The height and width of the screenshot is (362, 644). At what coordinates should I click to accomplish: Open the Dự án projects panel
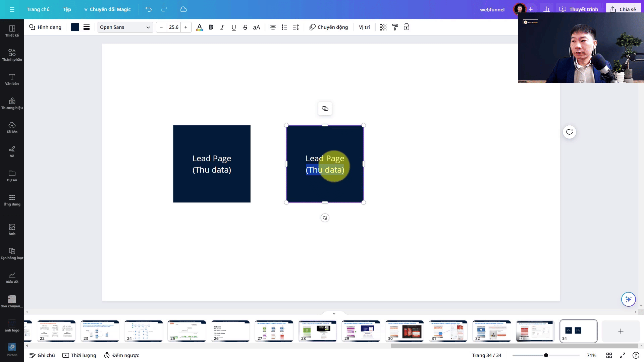pyautogui.click(x=12, y=176)
